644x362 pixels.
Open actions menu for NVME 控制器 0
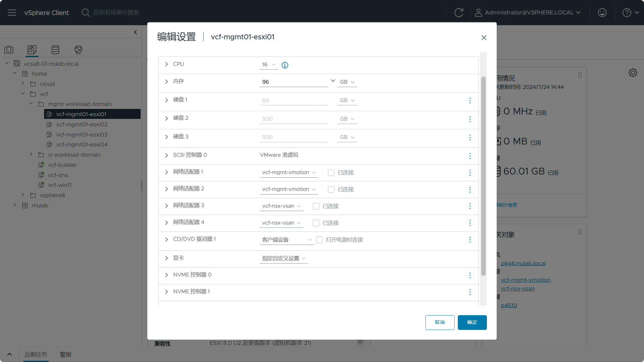[470, 276]
